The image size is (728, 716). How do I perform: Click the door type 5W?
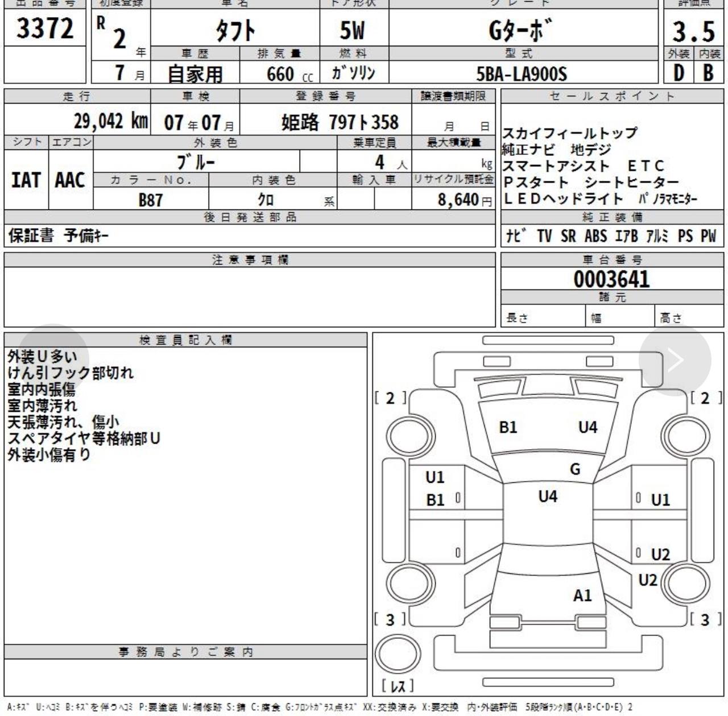(353, 30)
